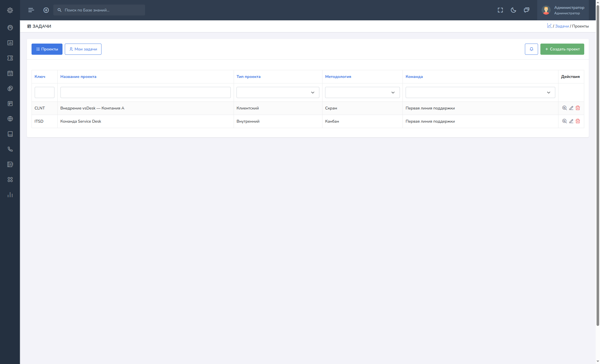
Task: Open the kanban board sidebar icon
Action: pyautogui.click(x=10, y=103)
